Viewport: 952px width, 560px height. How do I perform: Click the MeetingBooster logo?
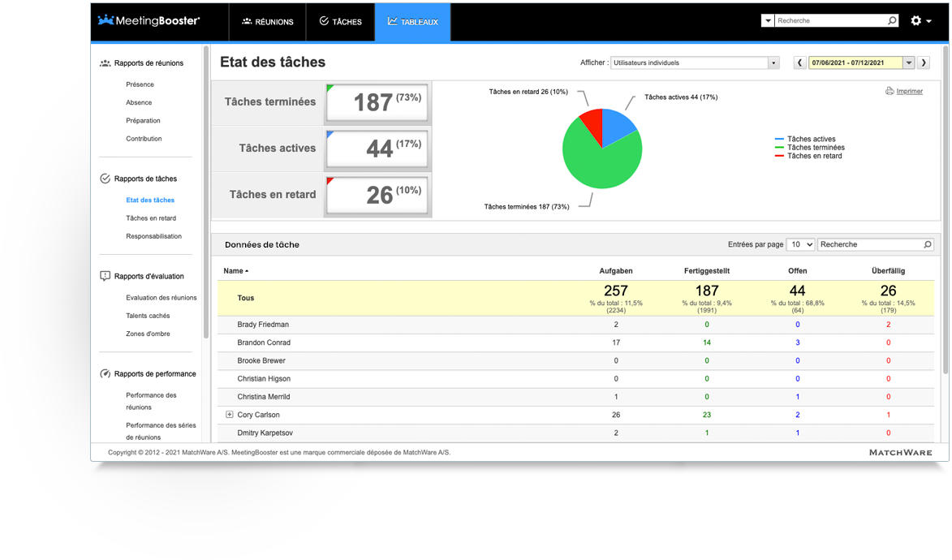pyautogui.click(x=149, y=20)
